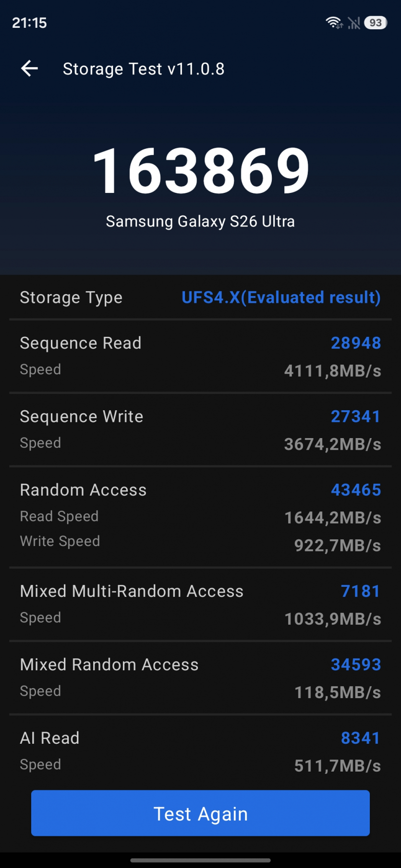Viewport: 401px width, 868px height.
Task: Tap the battery 93 indicator
Action: click(376, 23)
